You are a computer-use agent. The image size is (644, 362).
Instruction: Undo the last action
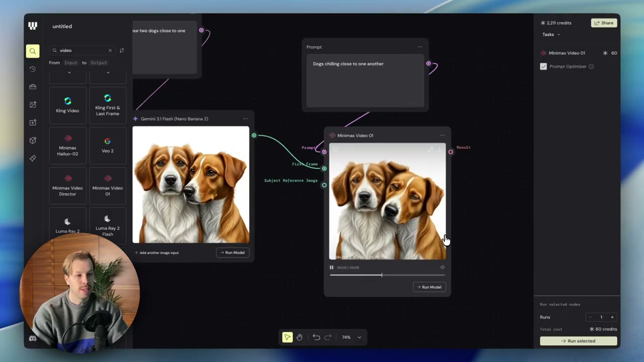pyautogui.click(x=316, y=337)
